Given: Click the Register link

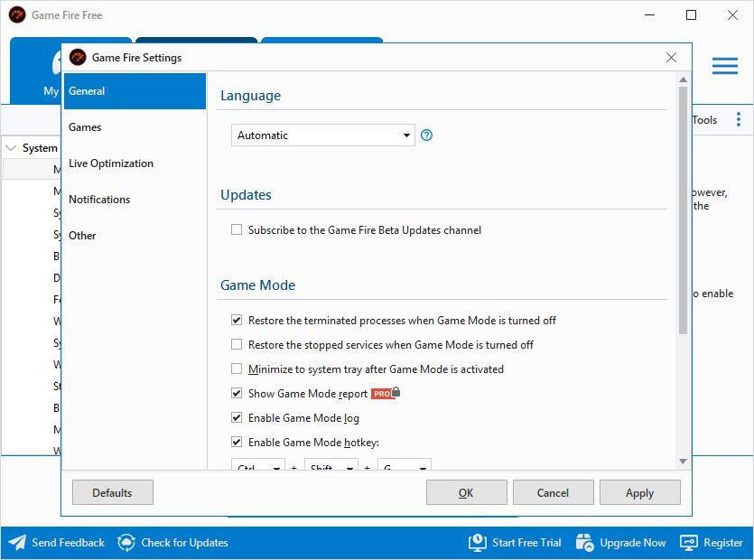Looking at the screenshot, I should pyautogui.click(x=723, y=543).
